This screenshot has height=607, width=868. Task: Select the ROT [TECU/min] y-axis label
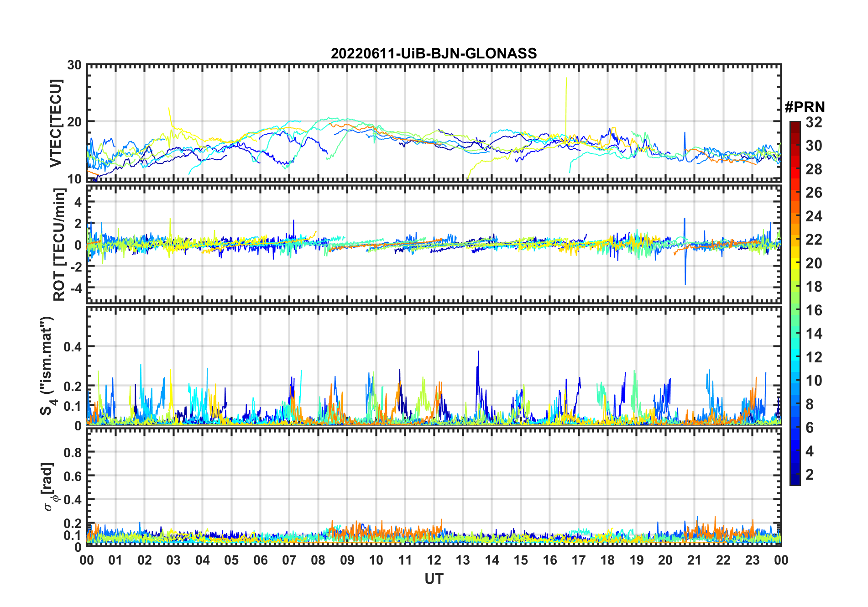[59, 245]
